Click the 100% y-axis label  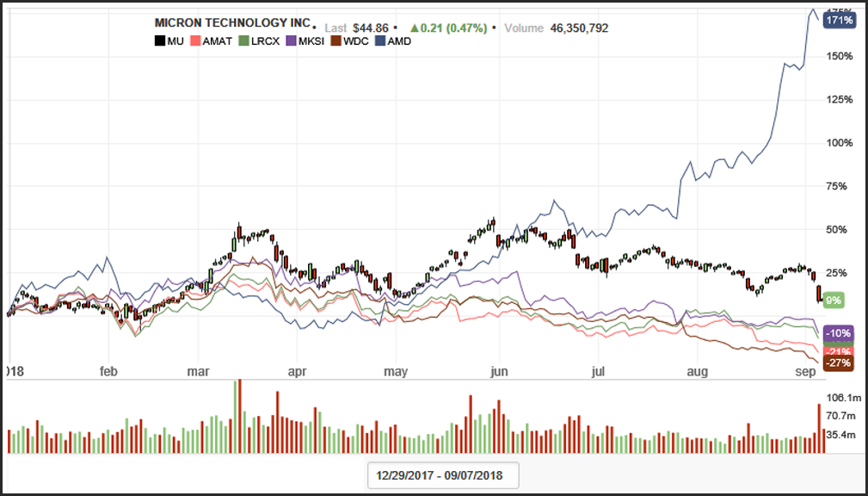point(840,143)
